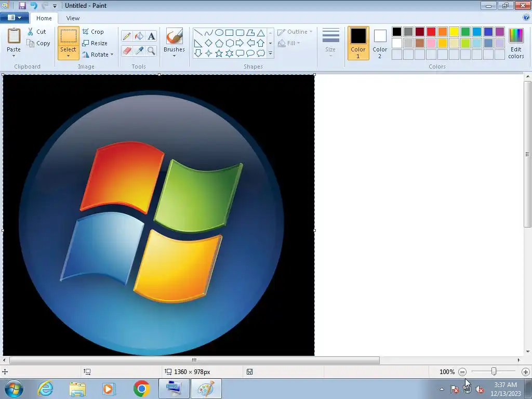Activate the Color 2 selector
This screenshot has width=532, height=399.
click(x=380, y=44)
